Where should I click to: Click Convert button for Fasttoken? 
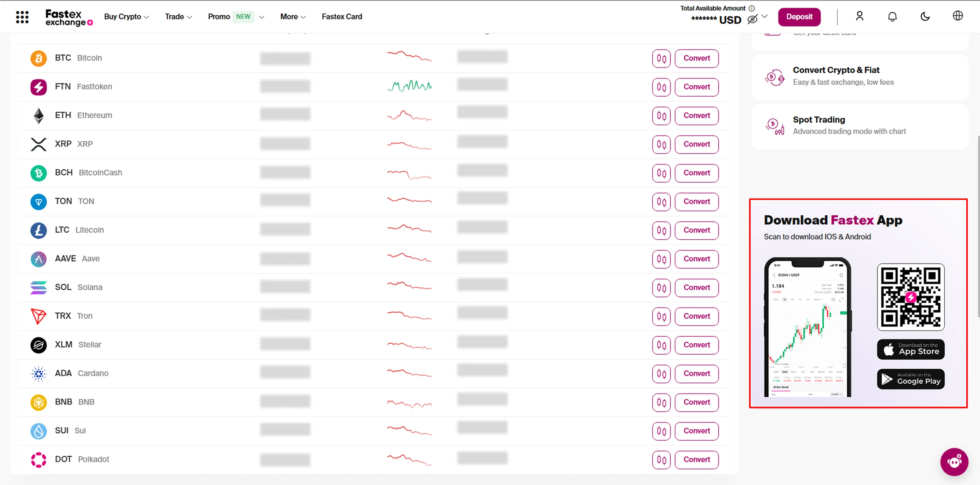click(x=696, y=87)
